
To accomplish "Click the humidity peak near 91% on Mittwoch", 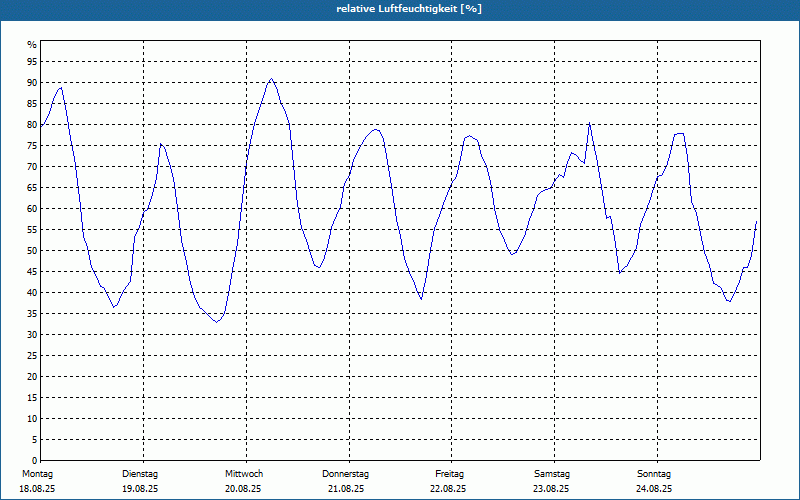I will [271, 79].
